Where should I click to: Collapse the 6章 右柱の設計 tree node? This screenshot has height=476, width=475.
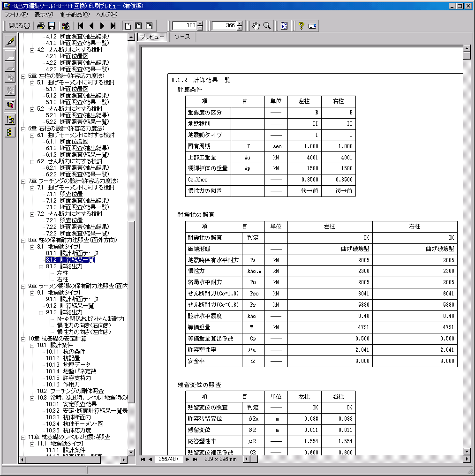coord(23,128)
